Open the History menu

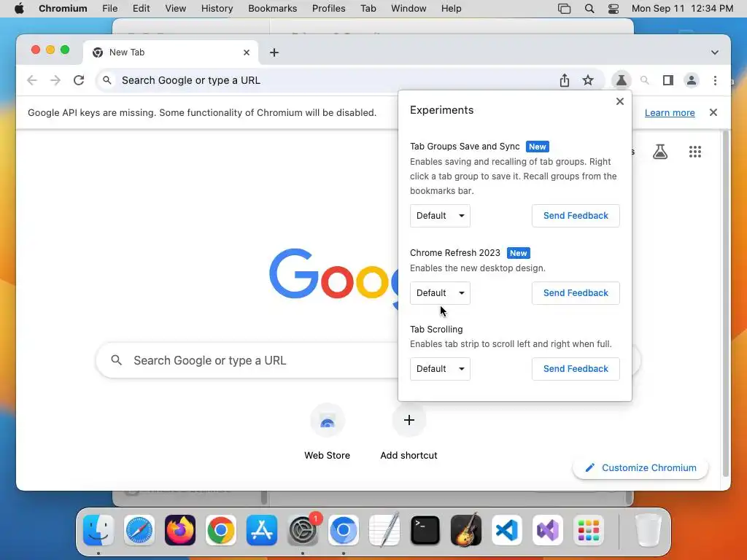tap(217, 9)
